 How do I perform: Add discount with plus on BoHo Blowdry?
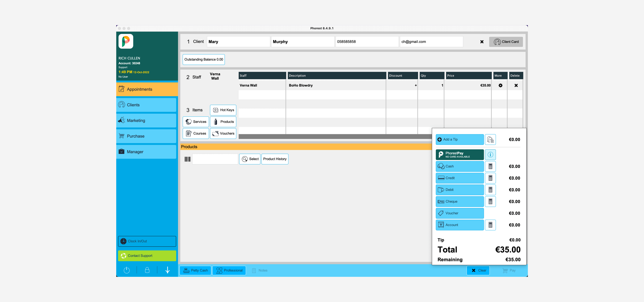[416, 86]
